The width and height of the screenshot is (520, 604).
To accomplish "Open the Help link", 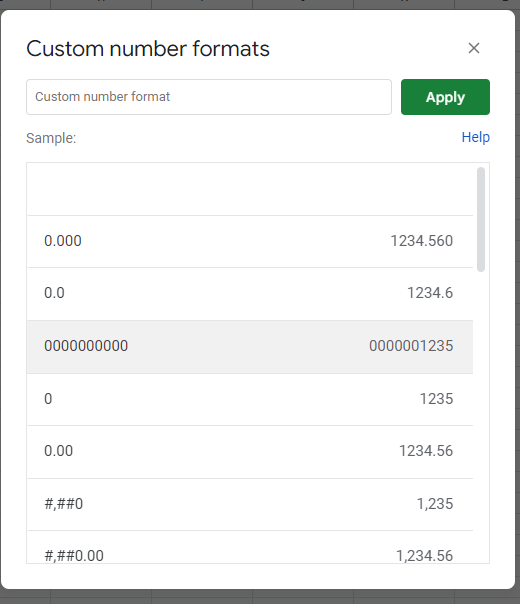I will pyautogui.click(x=476, y=137).
